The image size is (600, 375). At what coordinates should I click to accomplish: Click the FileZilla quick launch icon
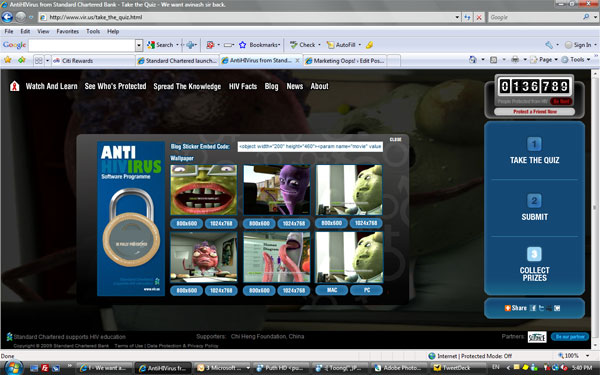45,368
